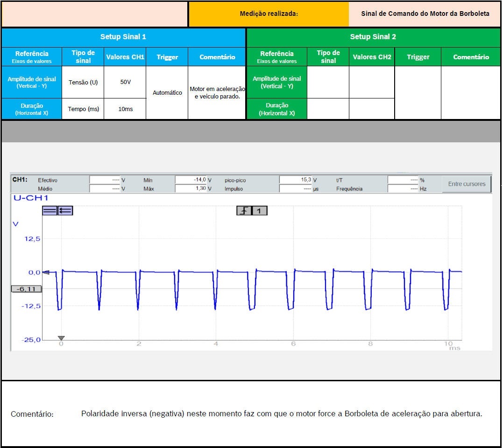Select the 10ms duration cell
Viewport: 503px width, 448px height.
tap(125, 109)
